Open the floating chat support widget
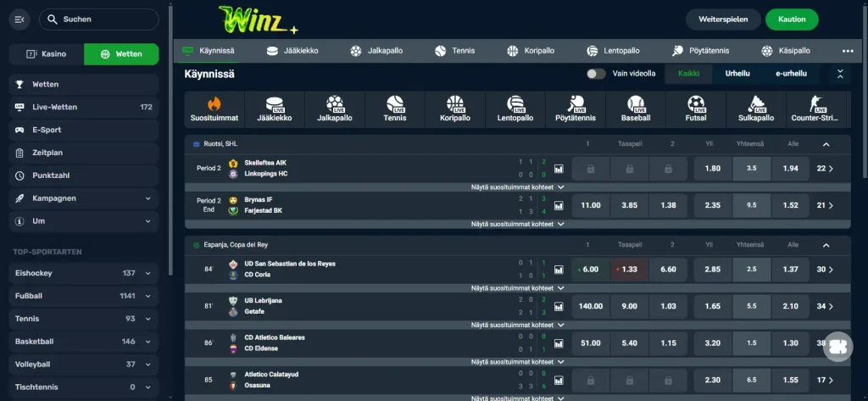 pyautogui.click(x=838, y=347)
